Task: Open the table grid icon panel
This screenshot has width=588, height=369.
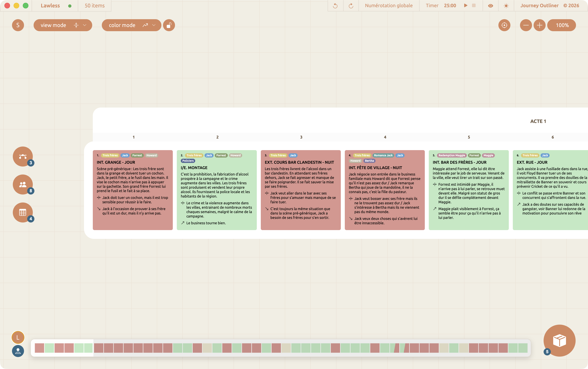Action: pos(23,212)
